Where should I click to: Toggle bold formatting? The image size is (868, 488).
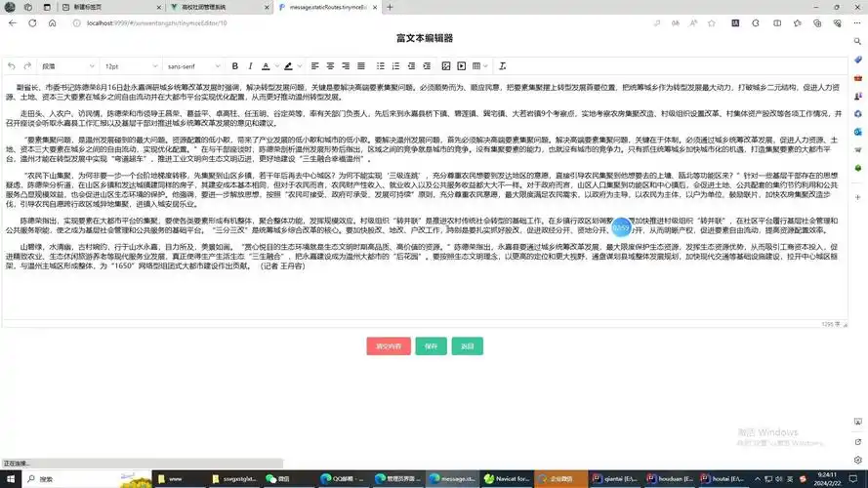(234, 65)
